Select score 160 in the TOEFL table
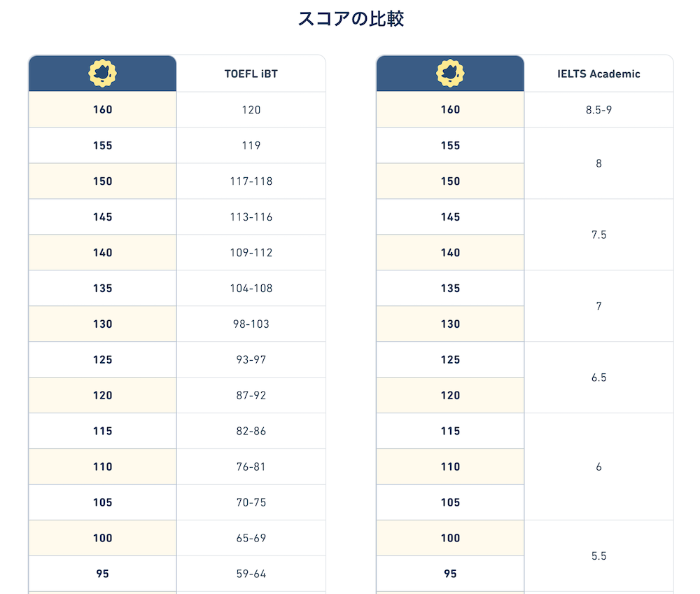This screenshot has width=700, height=594. [x=103, y=109]
